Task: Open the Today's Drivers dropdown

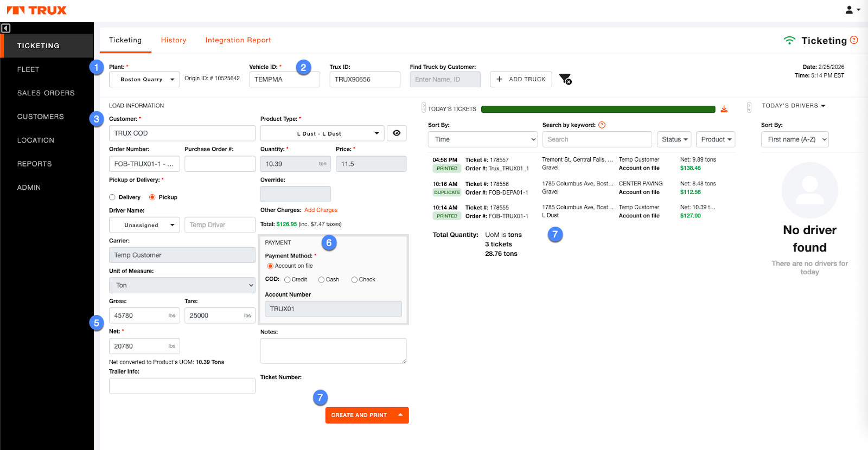Action: (x=793, y=106)
